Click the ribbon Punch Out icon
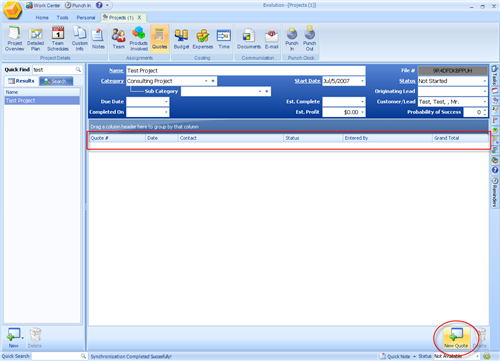 click(x=309, y=39)
